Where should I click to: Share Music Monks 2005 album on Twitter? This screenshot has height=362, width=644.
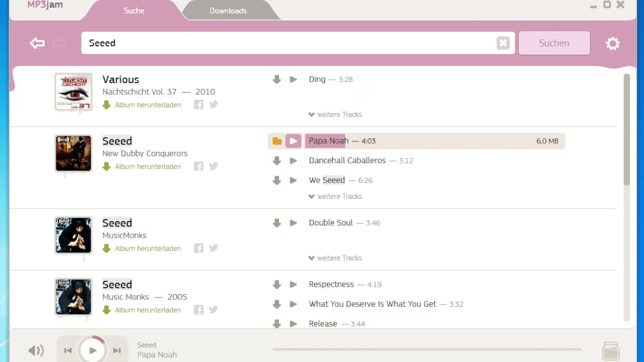click(213, 309)
